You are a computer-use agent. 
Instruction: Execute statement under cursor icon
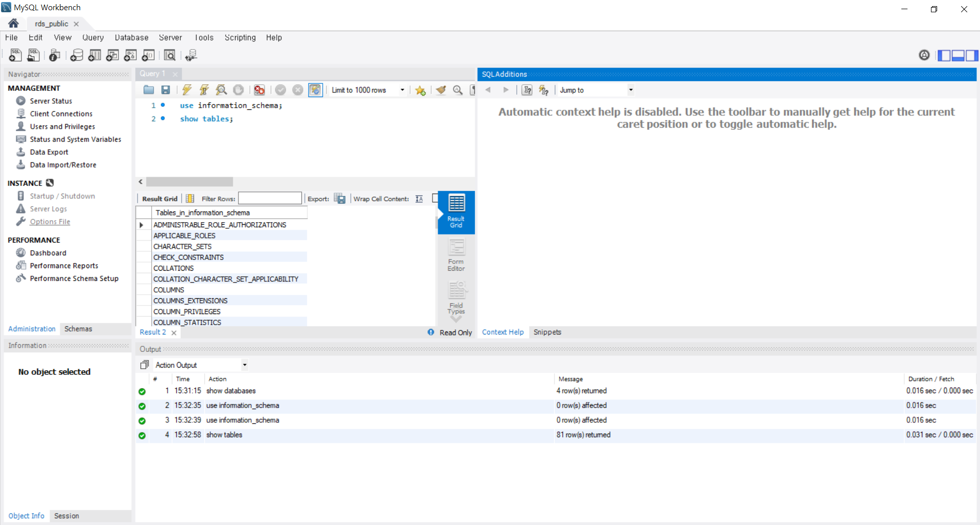[x=204, y=90]
